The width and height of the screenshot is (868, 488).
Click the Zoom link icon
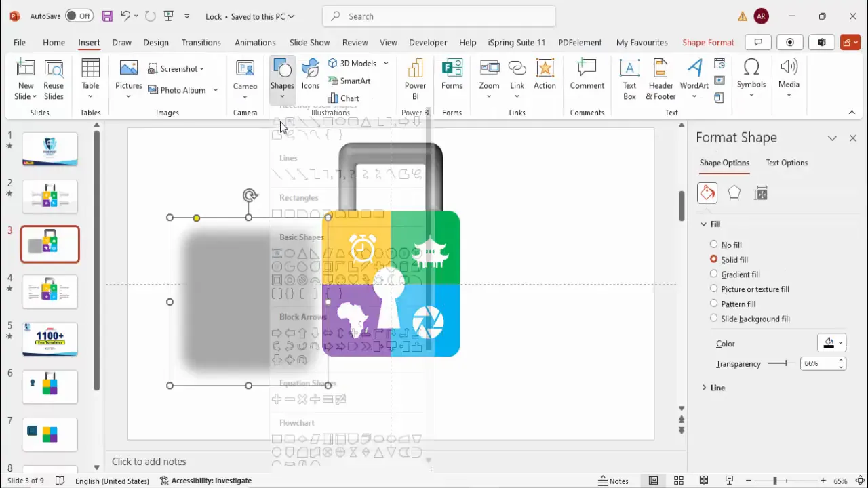(489, 68)
